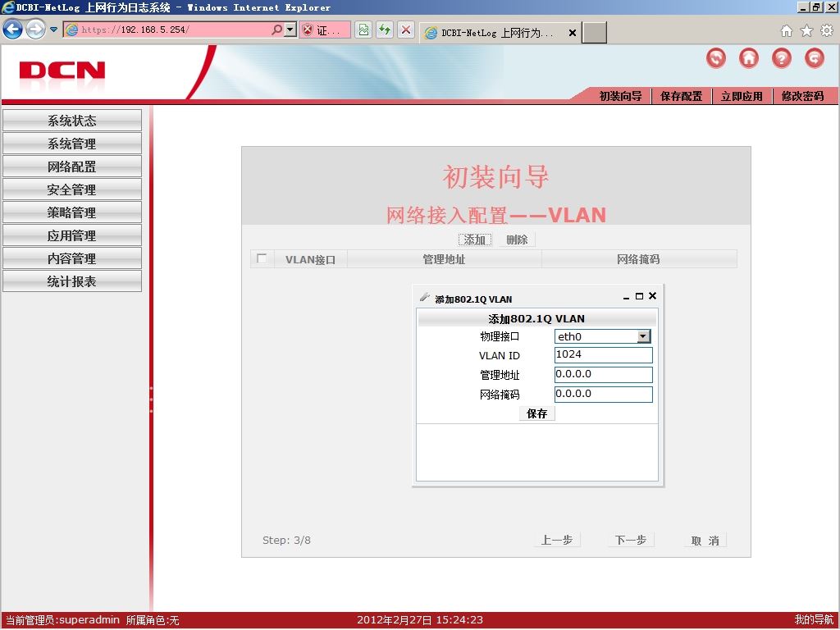Open the IE Favorites star icon
This screenshot has height=630, width=840.
click(806, 31)
